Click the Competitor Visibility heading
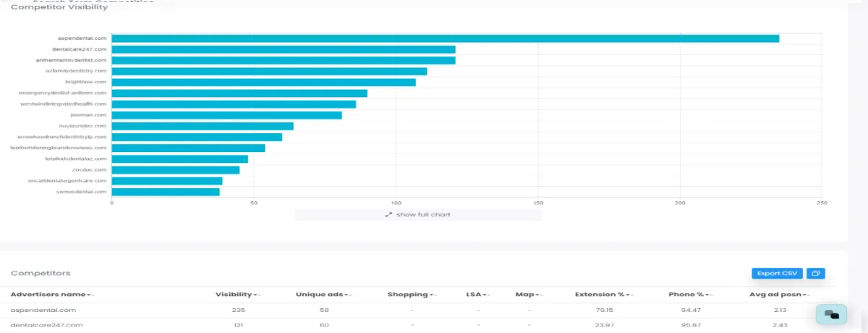This screenshot has height=333, width=868. [59, 7]
